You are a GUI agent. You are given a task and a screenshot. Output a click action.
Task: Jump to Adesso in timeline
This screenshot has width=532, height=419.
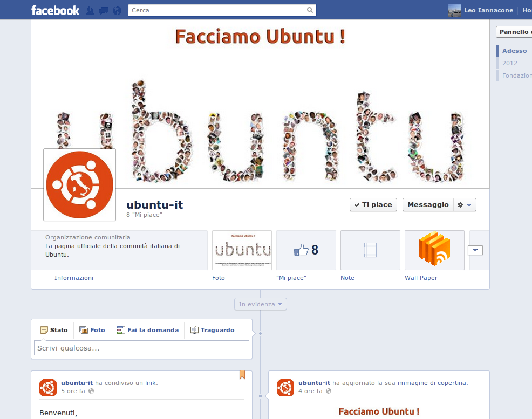click(x=514, y=51)
